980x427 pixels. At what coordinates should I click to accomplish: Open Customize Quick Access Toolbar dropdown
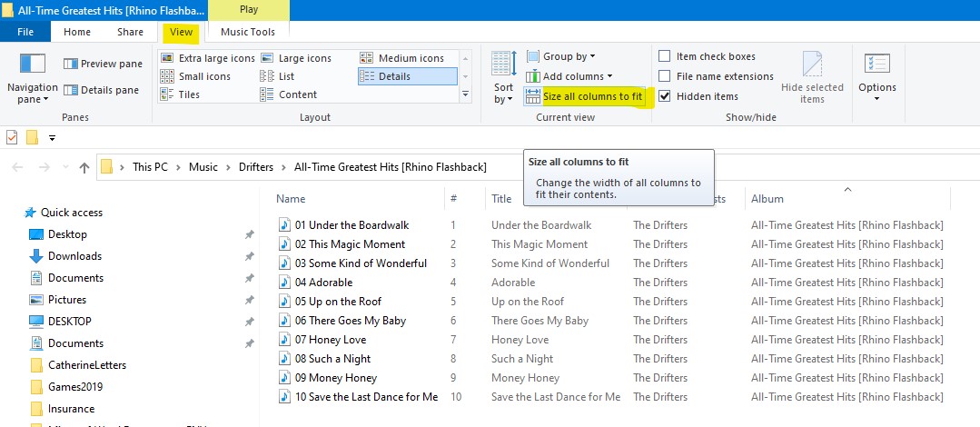[52, 137]
